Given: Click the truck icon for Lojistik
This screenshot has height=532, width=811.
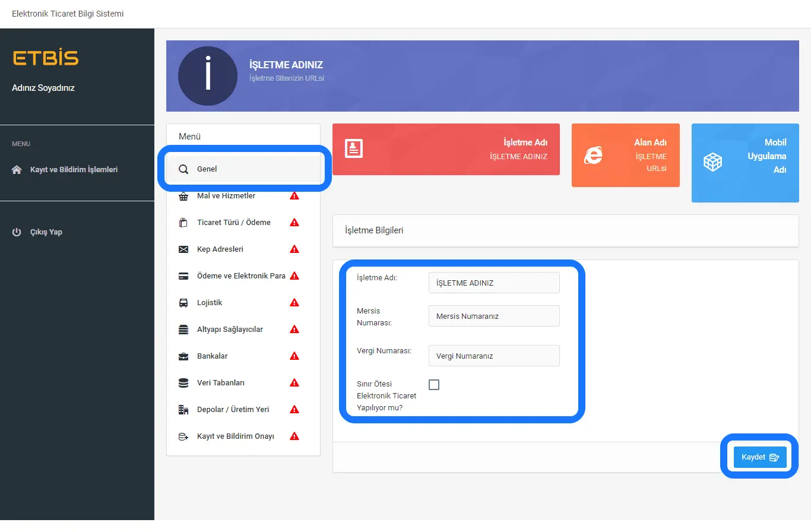Looking at the screenshot, I should [183, 303].
